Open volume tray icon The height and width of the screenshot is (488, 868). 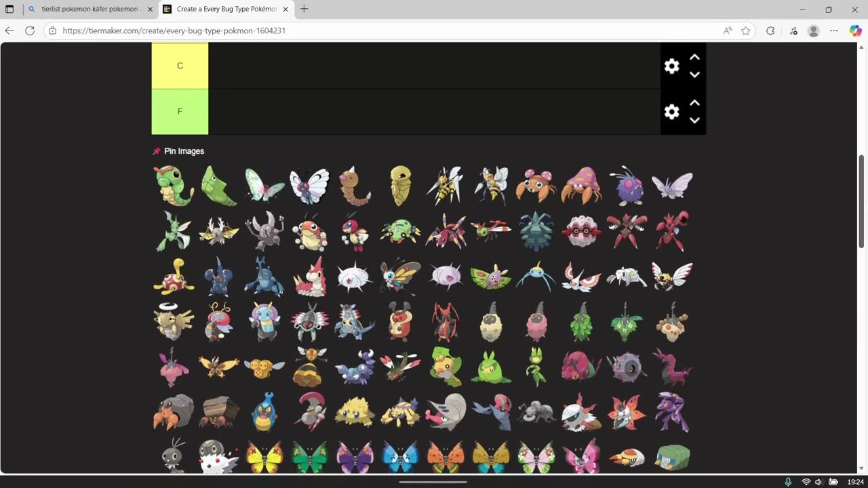819,481
